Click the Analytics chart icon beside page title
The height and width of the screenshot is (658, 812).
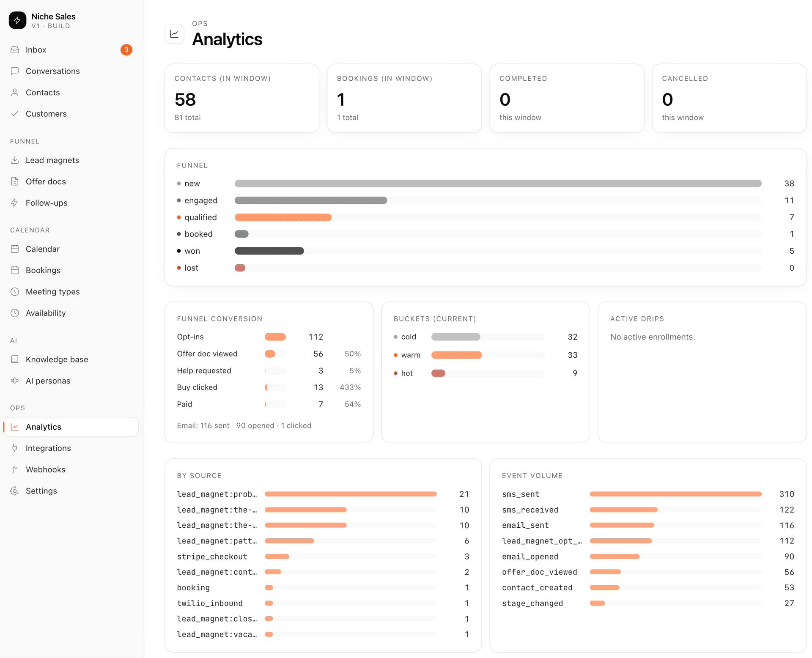[x=174, y=34]
